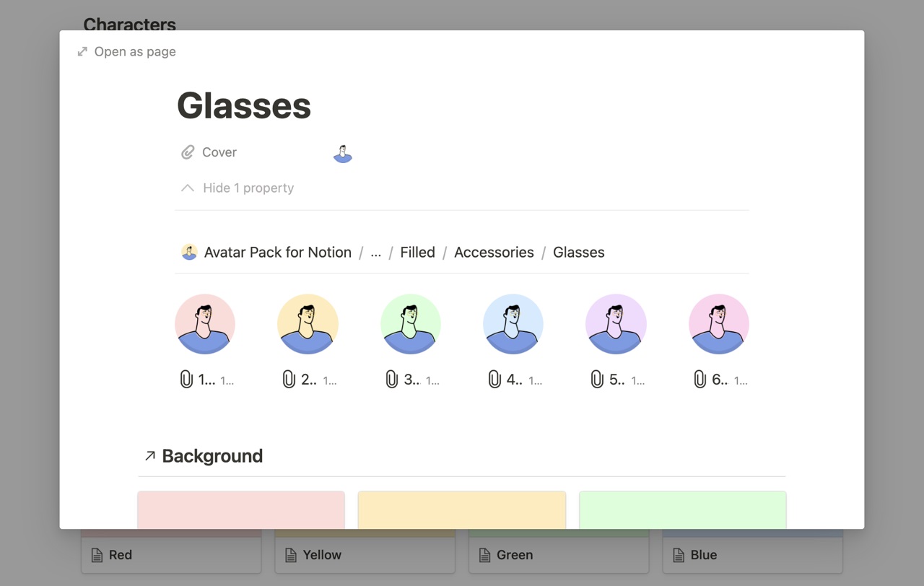The width and height of the screenshot is (924, 586).
Task: Click the Cover property paperclip icon
Action: [x=188, y=152]
